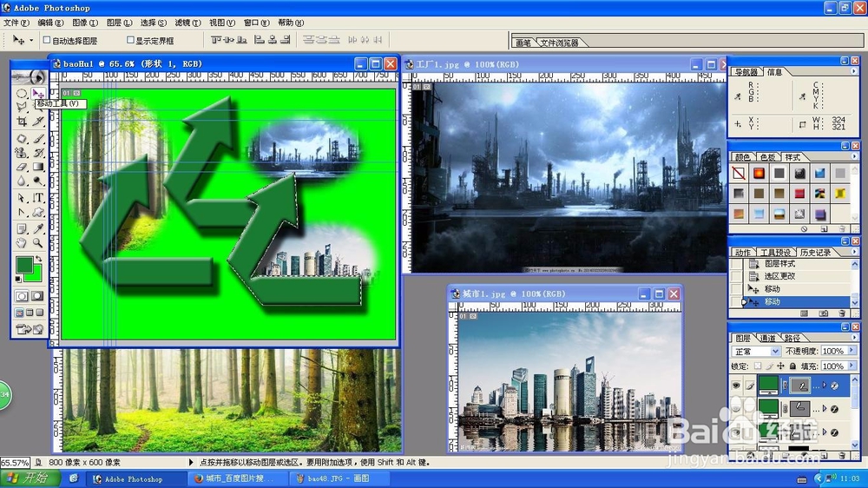Select the Elliptical Marquee tool
This screenshot has width=868, height=488.
point(22,93)
